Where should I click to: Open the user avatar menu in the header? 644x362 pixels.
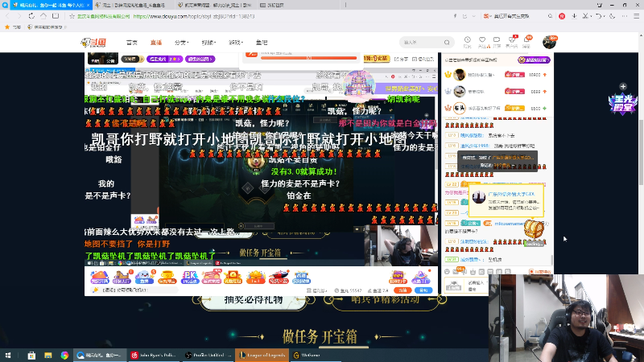pyautogui.click(x=549, y=42)
